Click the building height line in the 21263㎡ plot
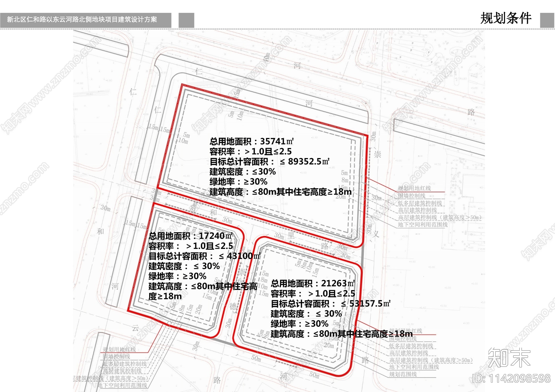The width and height of the screenshot is (555, 392). pos(342,334)
